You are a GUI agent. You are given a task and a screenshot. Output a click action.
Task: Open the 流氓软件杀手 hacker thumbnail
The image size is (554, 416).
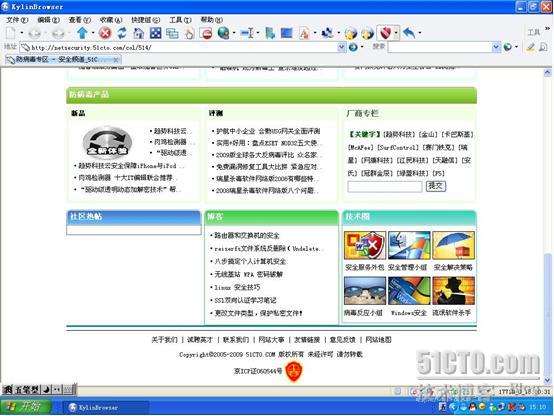click(x=453, y=291)
